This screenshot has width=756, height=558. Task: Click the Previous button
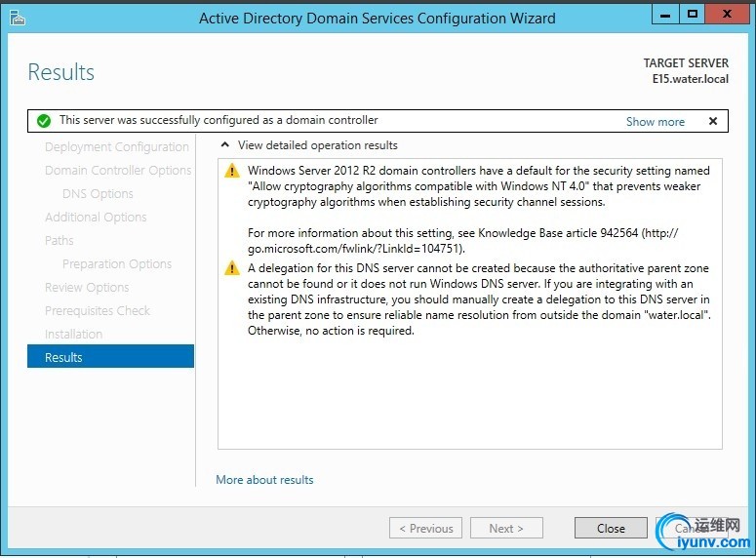coord(425,528)
